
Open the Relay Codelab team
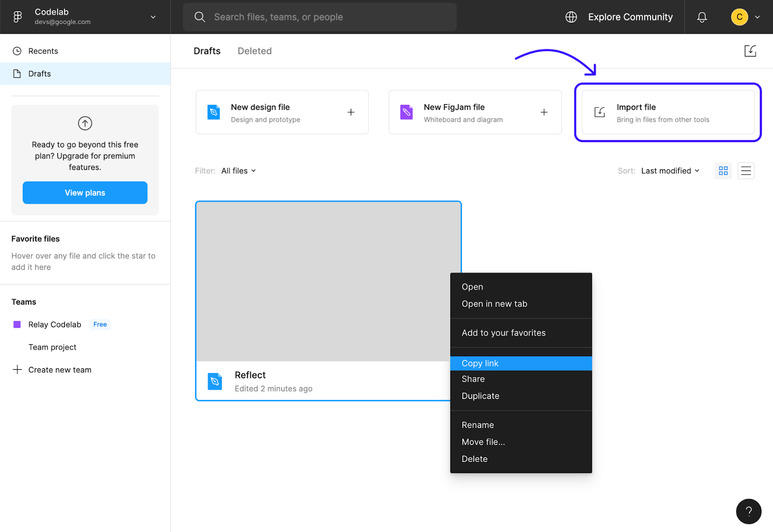coord(55,324)
